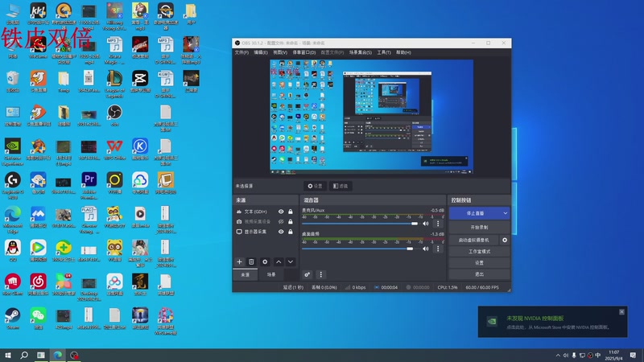Click the 停止直播 button
The height and width of the screenshot is (362, 644).
[475, 213]
